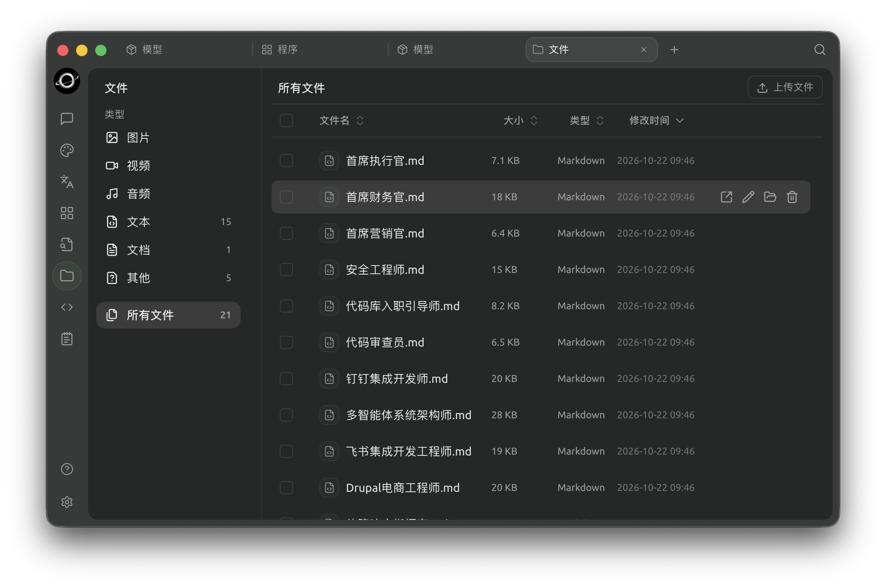Open the knowledge base search sidebar icon
The image size is (886, 588).
tap(67, 244)
